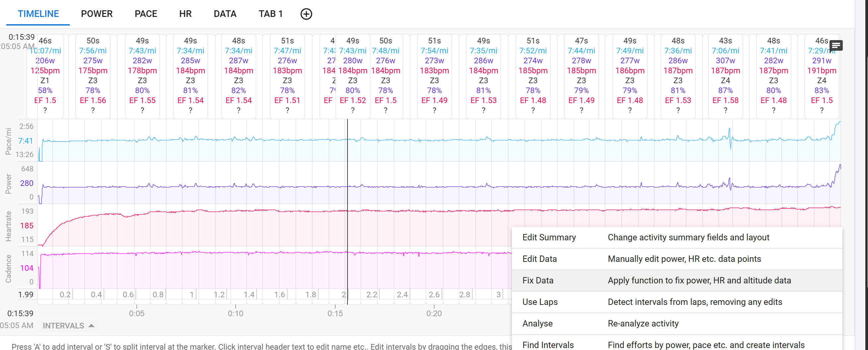Click the 0:10 time axis label
This screenshot has height=350, width=868.
pyautogui.click(x=235, y=313)
